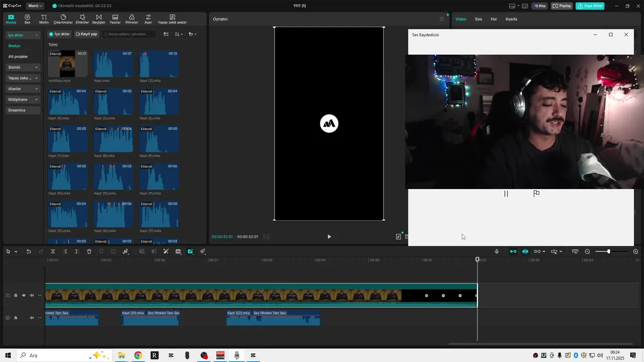Screen dimensions: 644x362
Task: Click the timeline preview-axis icon
Action: [554, 251]
